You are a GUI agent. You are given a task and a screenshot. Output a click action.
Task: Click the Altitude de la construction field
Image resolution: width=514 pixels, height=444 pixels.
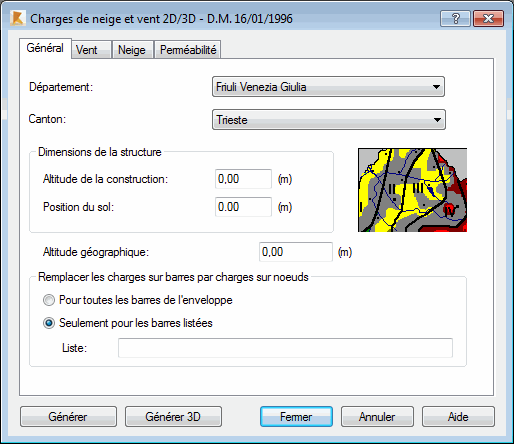click(243, 179)
